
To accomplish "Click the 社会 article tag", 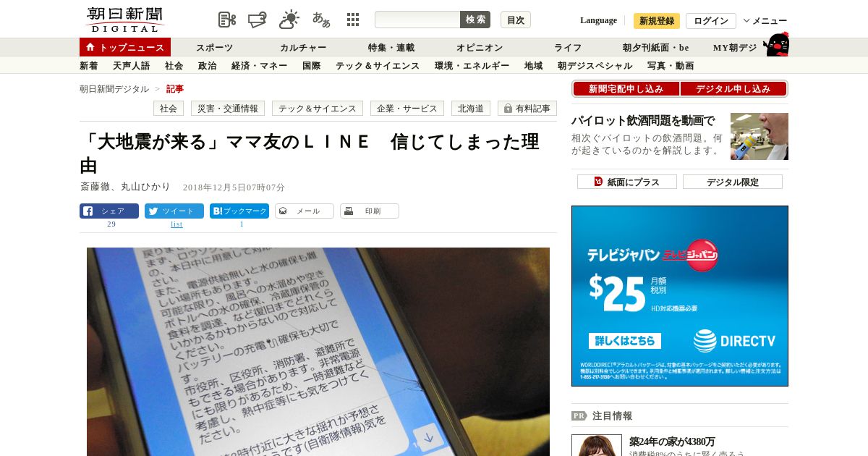I will 169,109.
